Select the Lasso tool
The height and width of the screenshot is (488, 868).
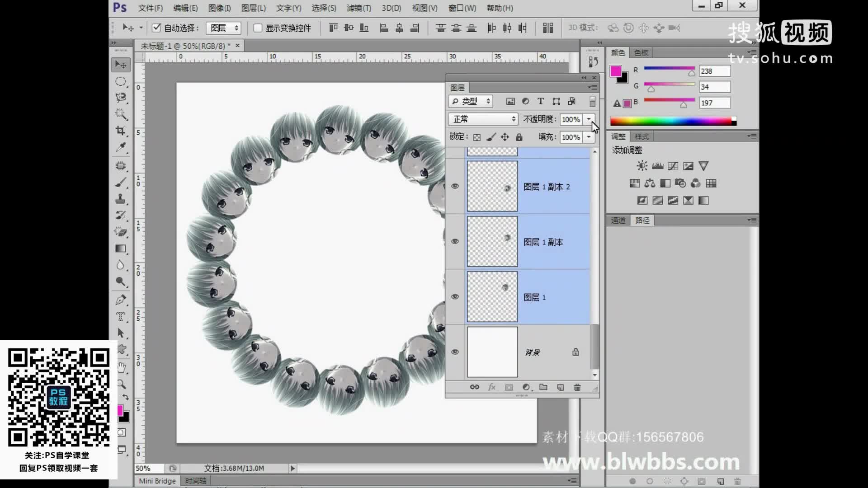(121, 98)
